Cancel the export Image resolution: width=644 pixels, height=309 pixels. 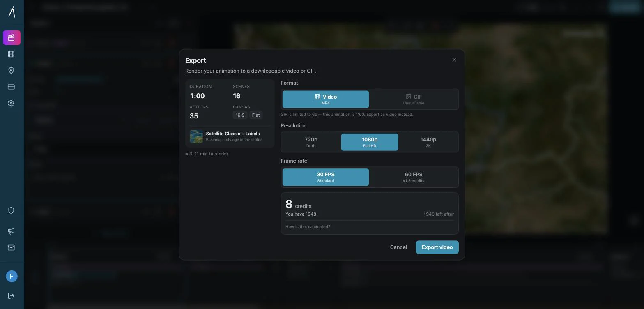coord(398,247)
